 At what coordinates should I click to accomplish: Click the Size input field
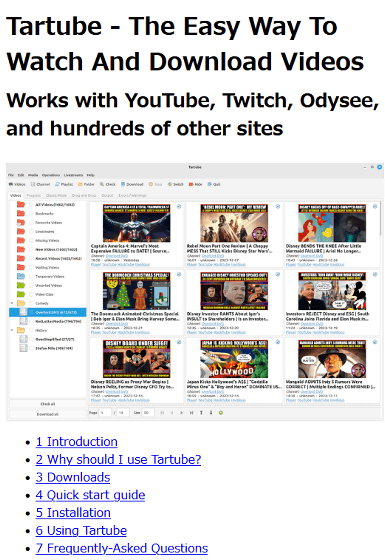tap(148, 413)
